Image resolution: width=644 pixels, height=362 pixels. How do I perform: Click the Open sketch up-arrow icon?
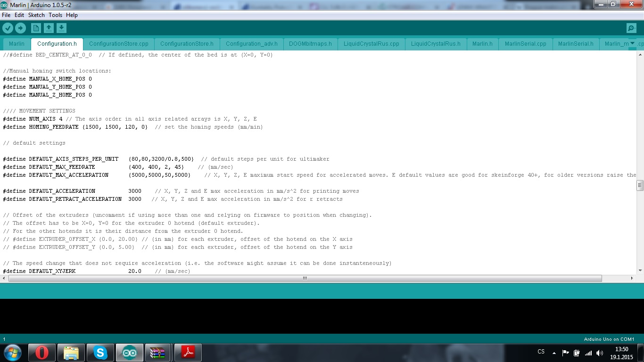[49, 28]
